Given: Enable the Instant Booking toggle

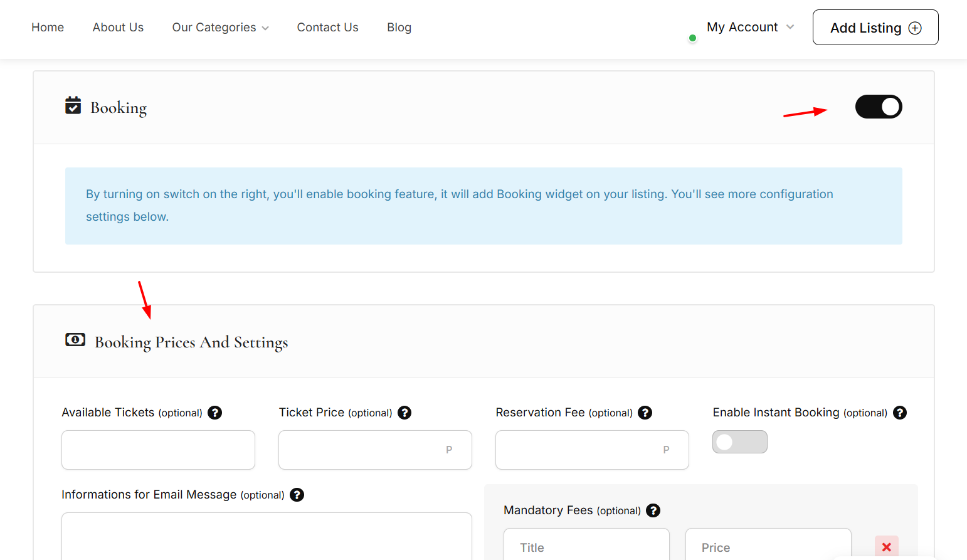Looking at the screenshot, I should point(739,442).
